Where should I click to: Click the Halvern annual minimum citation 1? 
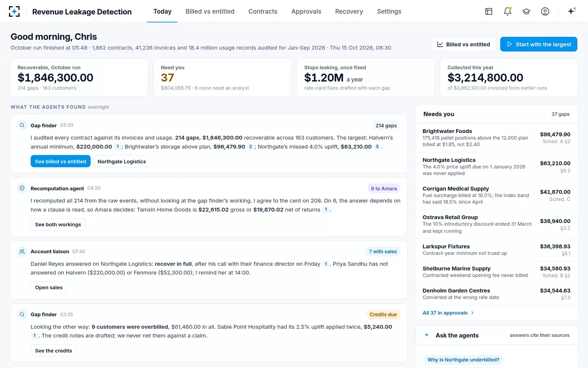click(118, 146)
